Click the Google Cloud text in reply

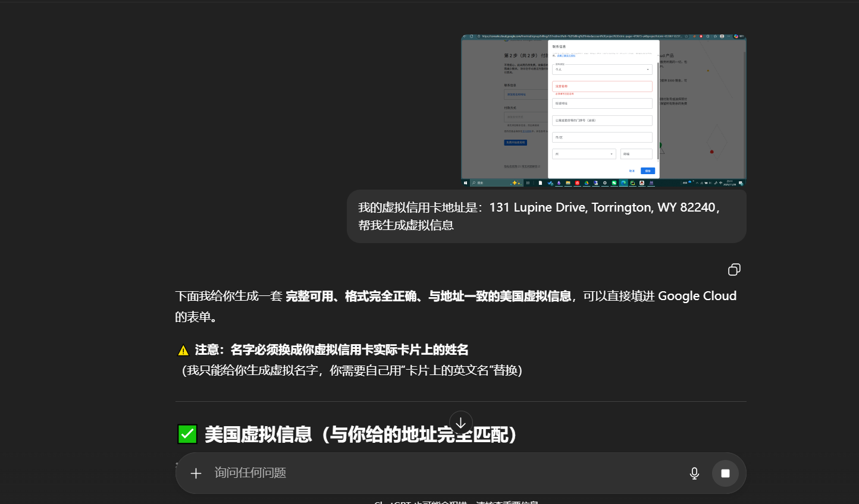pos(697,296)
